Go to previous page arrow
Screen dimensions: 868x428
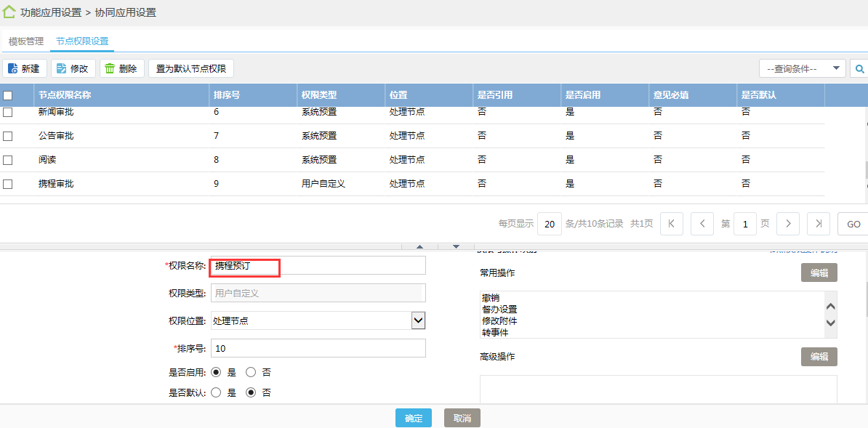click(702, 224)
